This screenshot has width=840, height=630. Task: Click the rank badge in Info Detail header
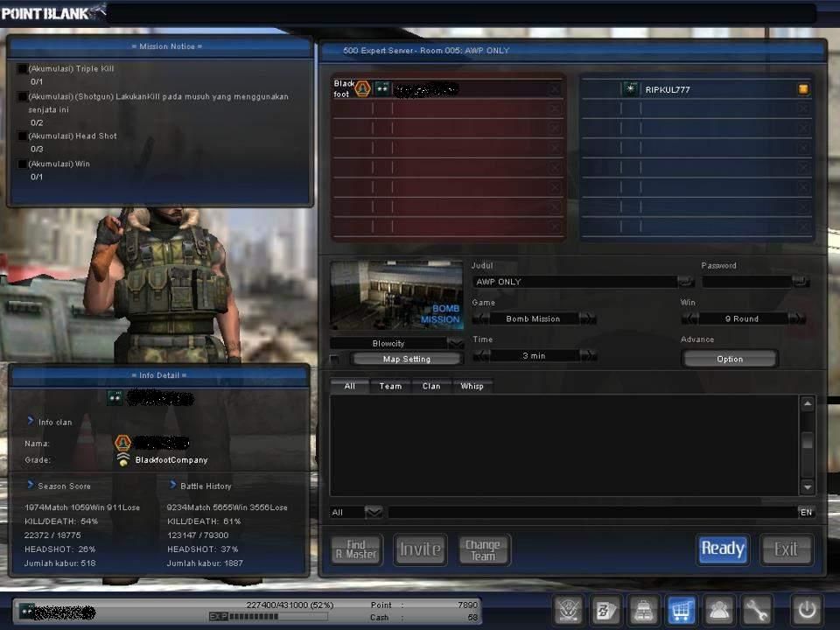coord(115,397)
